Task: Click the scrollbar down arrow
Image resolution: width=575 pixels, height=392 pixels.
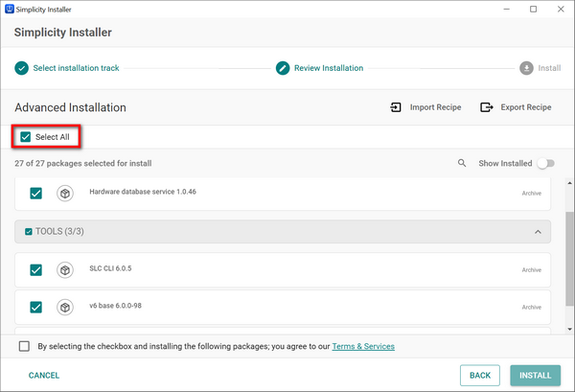Action: pos(569,330)
